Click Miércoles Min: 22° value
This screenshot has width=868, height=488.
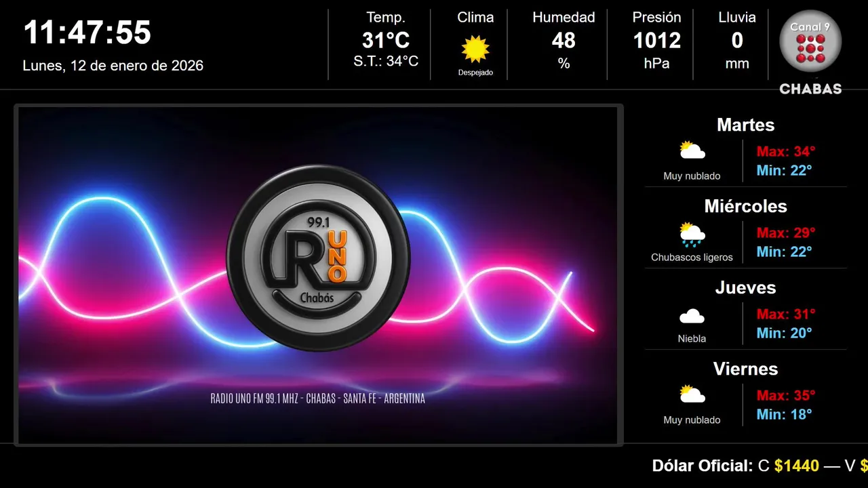click(784, 251)
